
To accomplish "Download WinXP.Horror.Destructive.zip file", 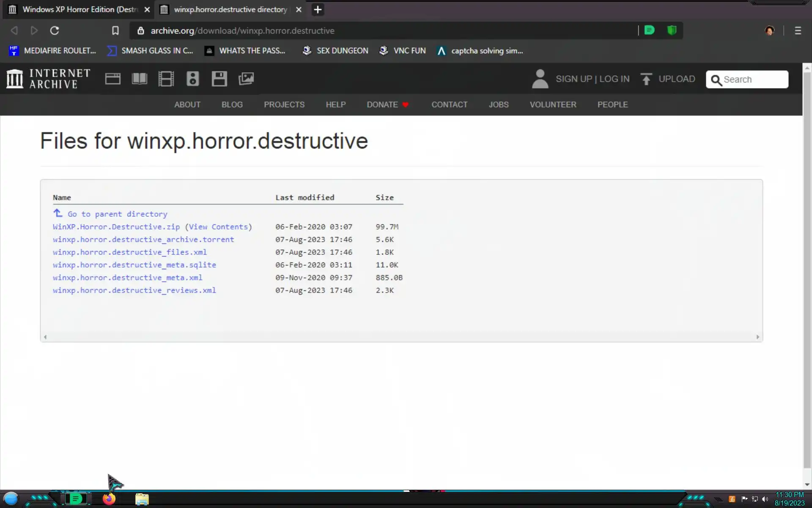I will 116,227.
